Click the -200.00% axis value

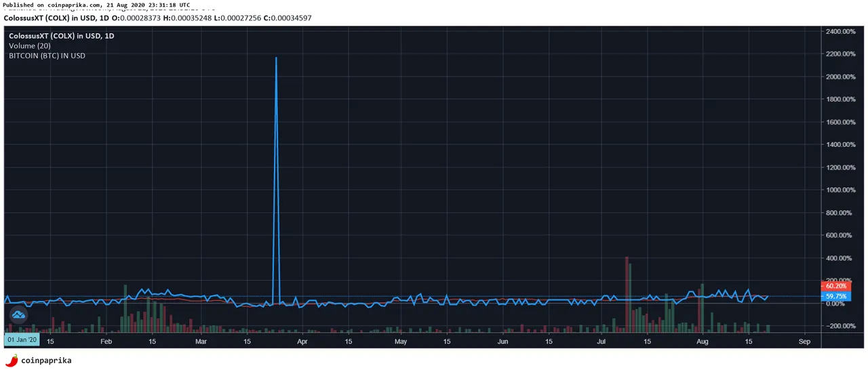[841, 326]
